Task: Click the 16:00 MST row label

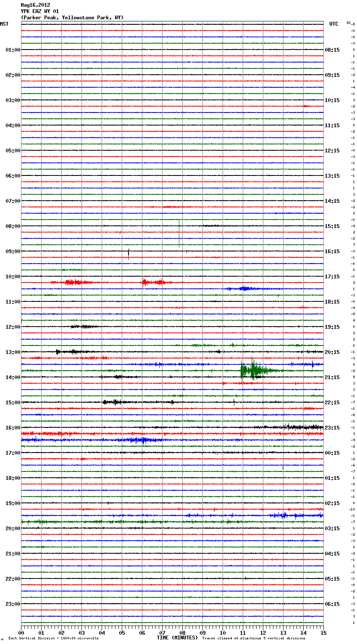Action: (13, 428)
